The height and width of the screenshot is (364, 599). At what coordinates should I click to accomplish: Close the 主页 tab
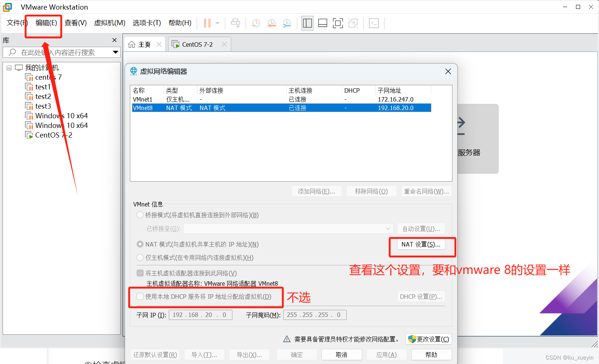coord(159,44)
